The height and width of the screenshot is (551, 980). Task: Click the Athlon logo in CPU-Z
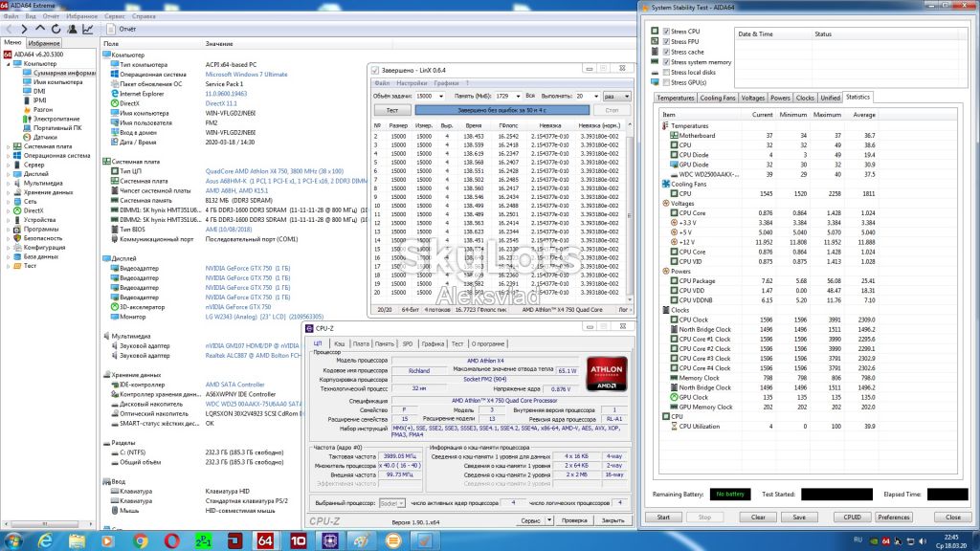(606, 374)
